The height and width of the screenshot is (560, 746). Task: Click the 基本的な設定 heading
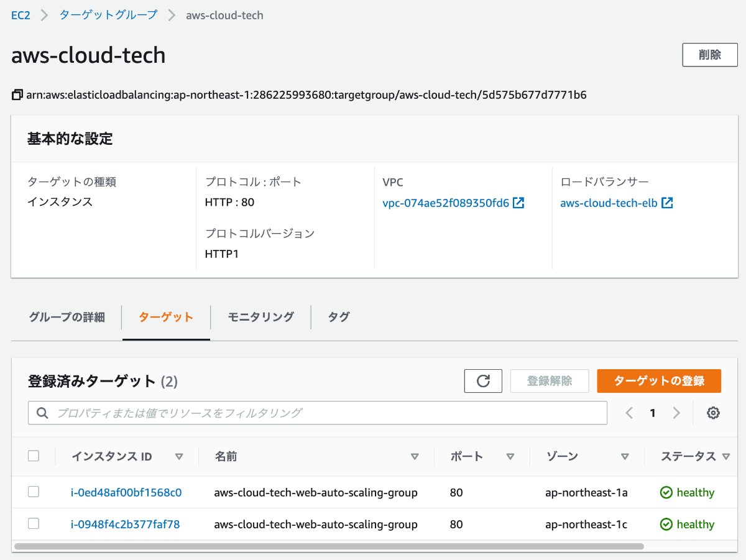point(70,139)
